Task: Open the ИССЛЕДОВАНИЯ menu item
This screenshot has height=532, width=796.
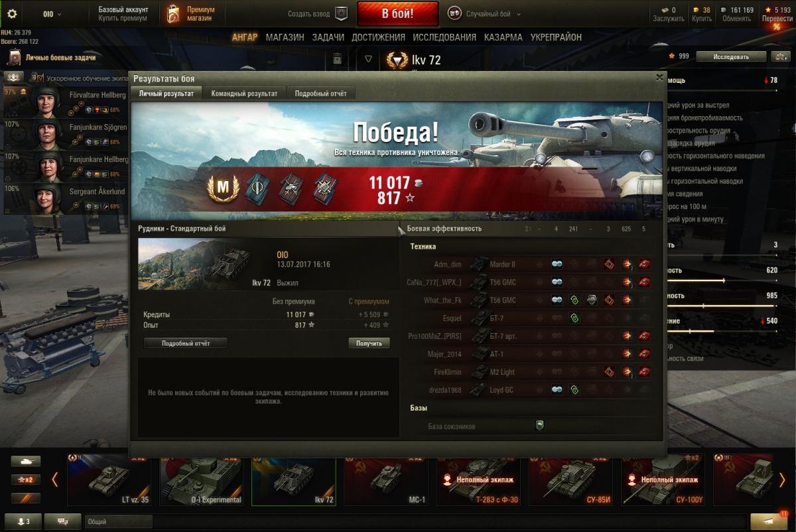Action: pos(444,37)
